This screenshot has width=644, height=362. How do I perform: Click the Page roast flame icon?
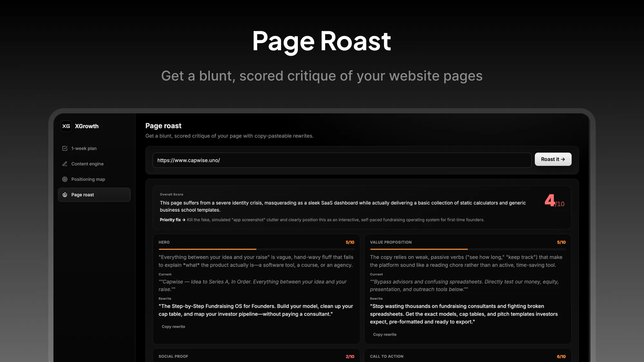tap(65, 195)
